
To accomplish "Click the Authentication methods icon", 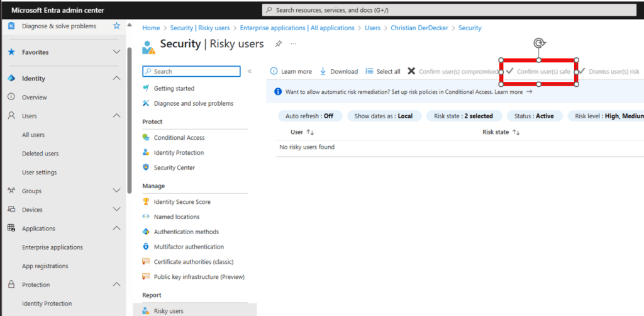I will point(146,232).
